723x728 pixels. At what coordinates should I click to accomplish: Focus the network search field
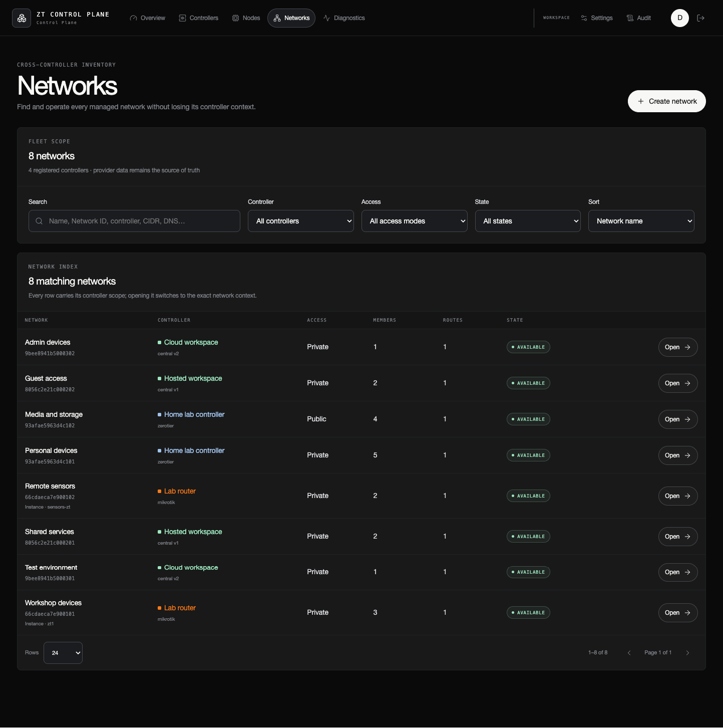coord(134,221)
